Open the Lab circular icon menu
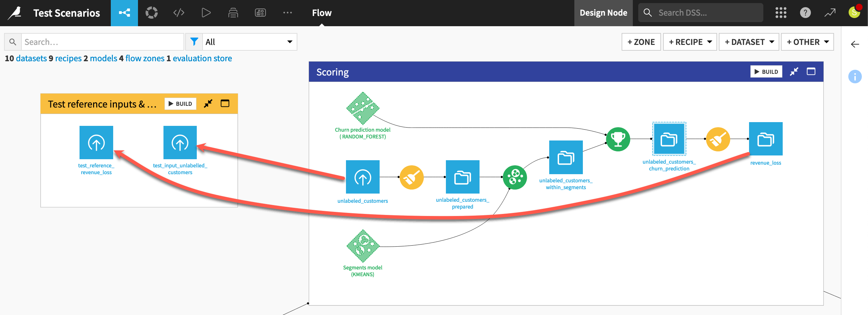 (x=152, y=13)
